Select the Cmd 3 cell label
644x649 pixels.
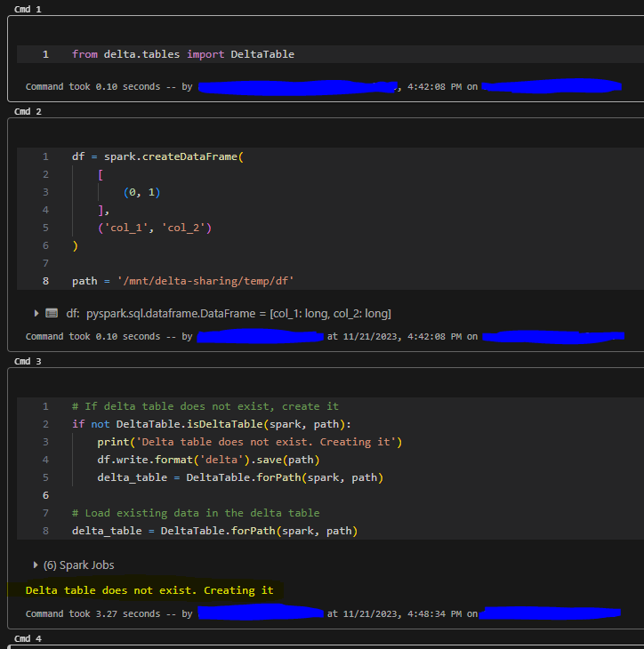coord(28,361)
